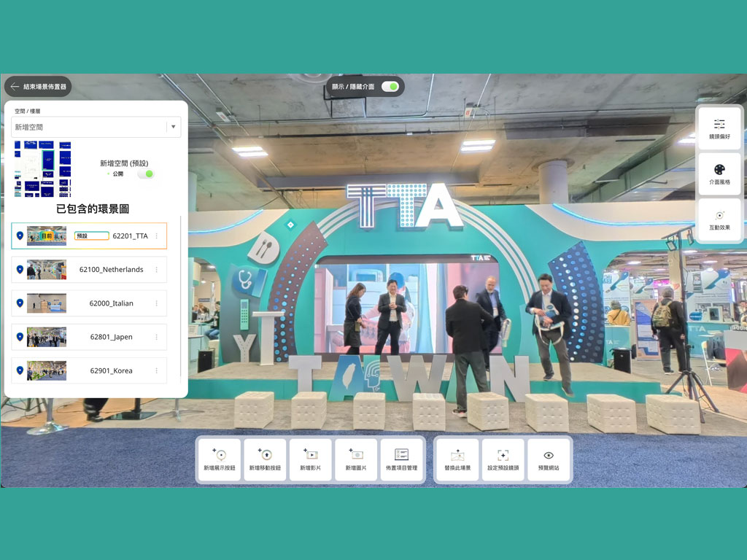Click the 已包含的環景圖 heading

click(93, 209)
